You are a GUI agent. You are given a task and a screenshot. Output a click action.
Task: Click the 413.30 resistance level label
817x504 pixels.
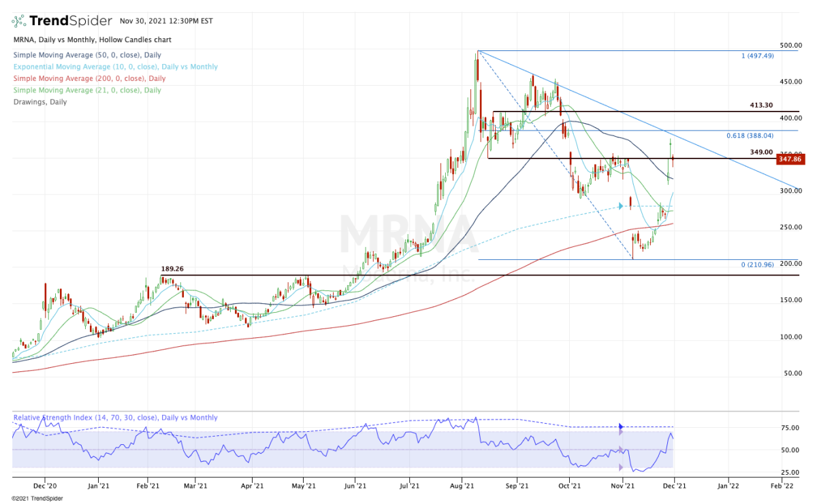click(x=761, y=105)
